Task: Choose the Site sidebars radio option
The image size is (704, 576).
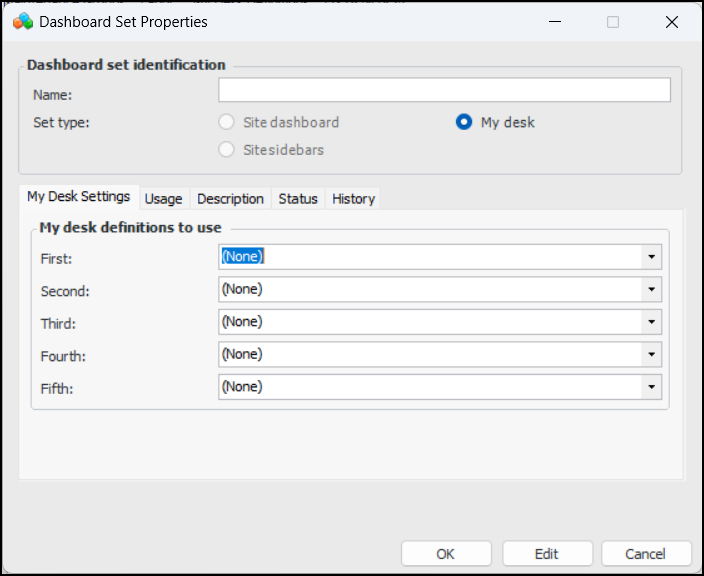Action: point(227,150)
